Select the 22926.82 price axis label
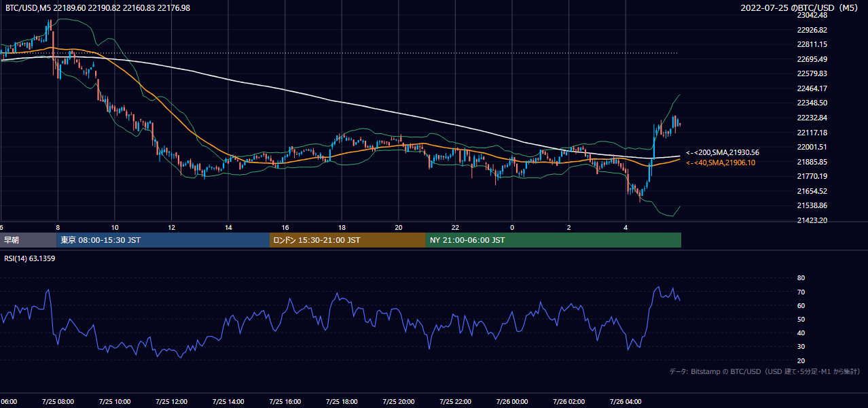Viewport: 868px width, 408px height. (812, 30)
